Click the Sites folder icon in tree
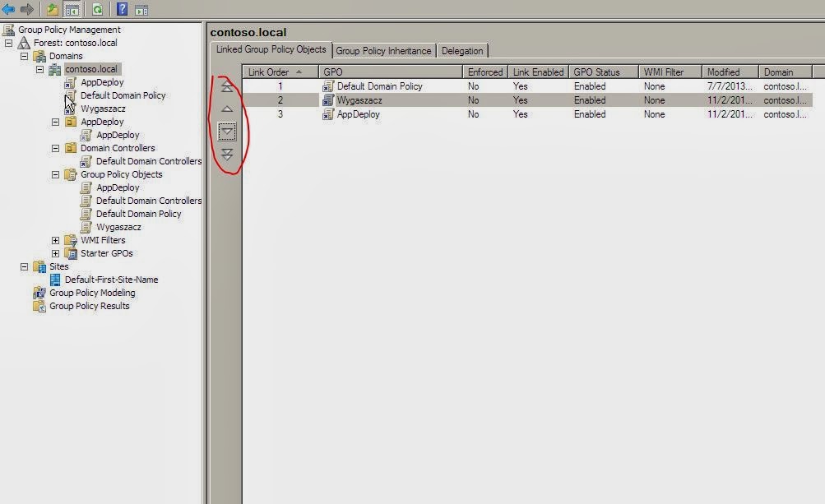This screenshot has width=825, height=504. point(40,266)
